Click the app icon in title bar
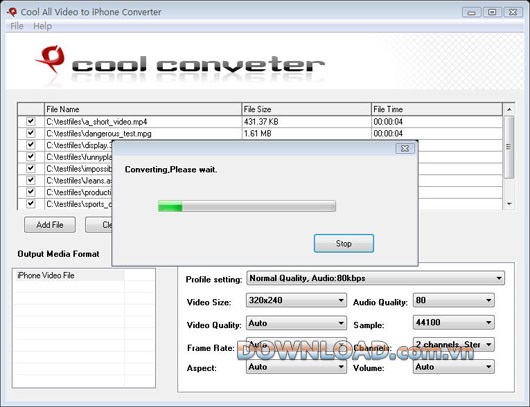Image resolution: width=530 pixels, height=407 pixels. [x=12, y=12]
